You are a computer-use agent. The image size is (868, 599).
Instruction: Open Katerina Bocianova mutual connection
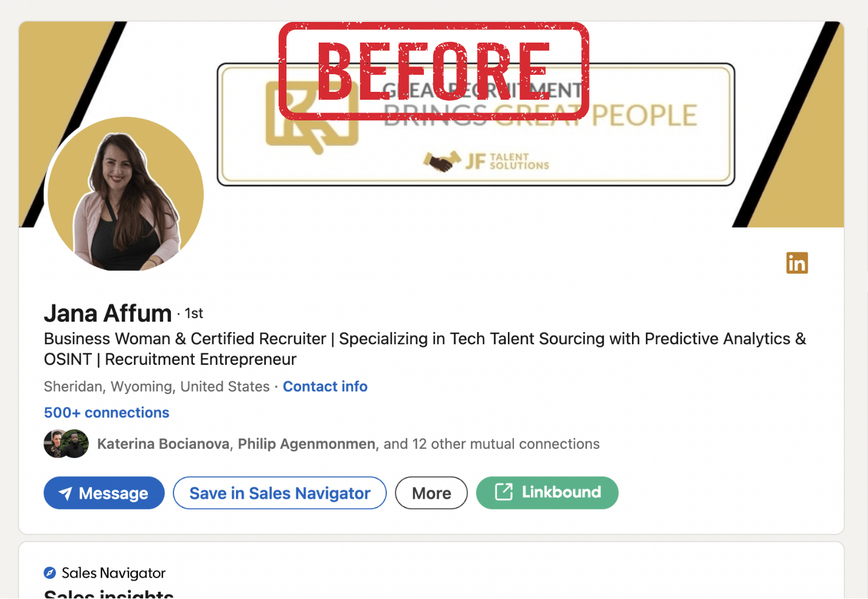coord(163,444)
